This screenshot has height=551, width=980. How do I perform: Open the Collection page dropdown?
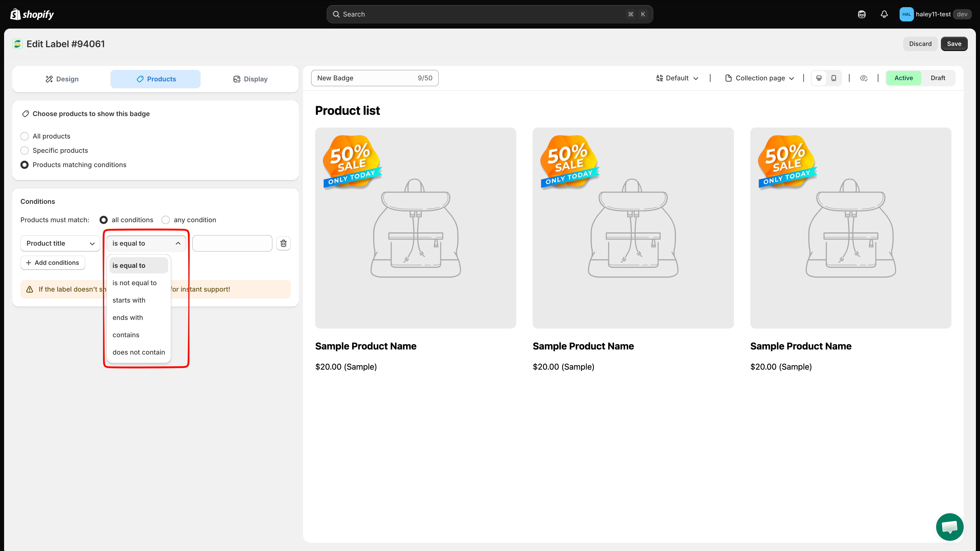click(x=760, y=78)
